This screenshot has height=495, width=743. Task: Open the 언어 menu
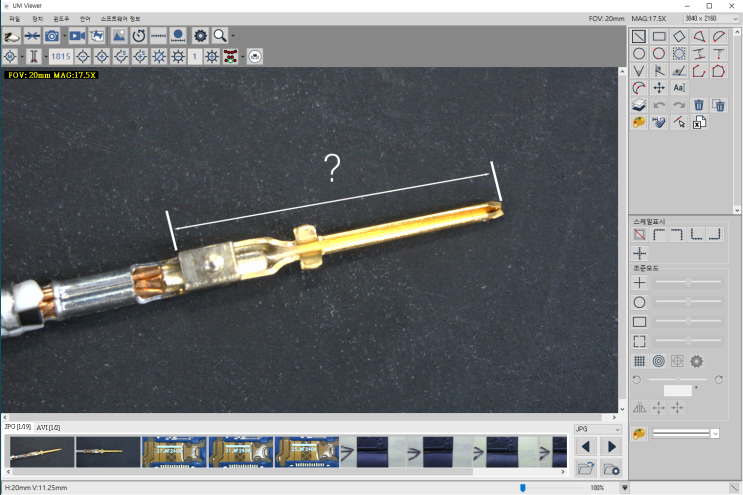[85, 19]
